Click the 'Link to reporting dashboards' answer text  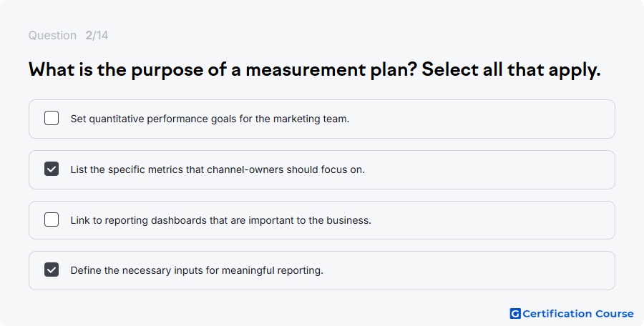pos(221,220)
